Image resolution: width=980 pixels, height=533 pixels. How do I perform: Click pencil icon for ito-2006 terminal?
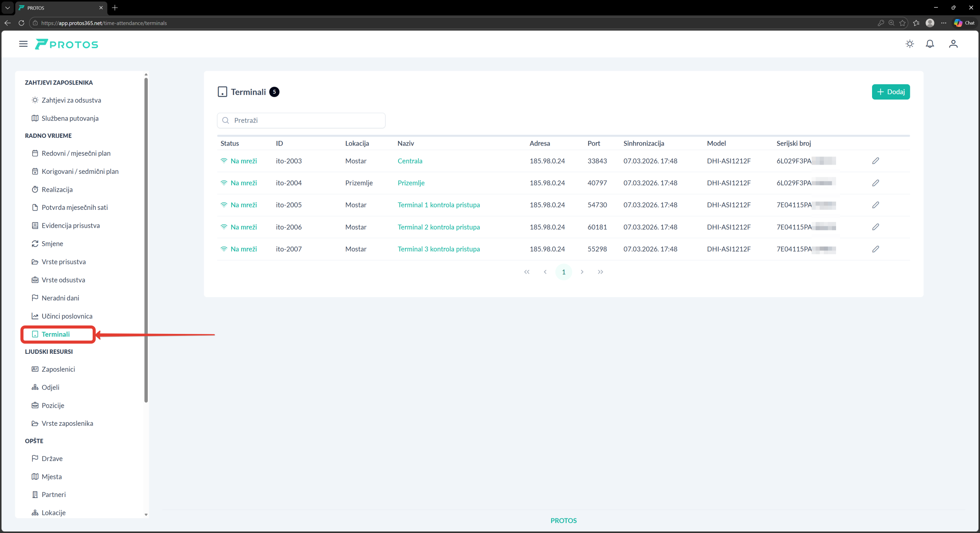(875, 227)
